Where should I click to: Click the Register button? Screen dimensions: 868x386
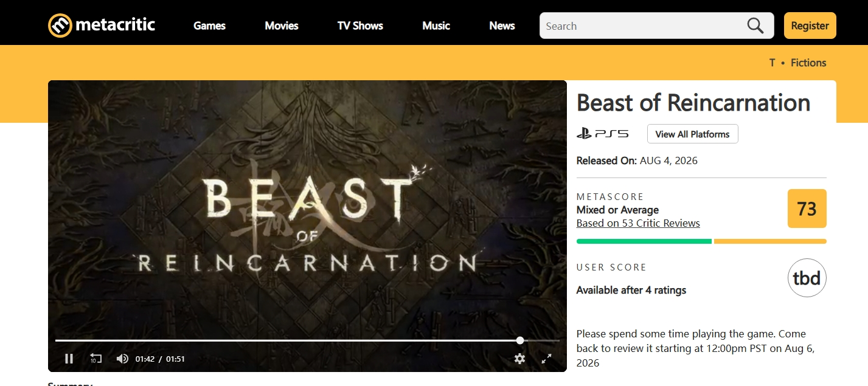click(810, 26)
